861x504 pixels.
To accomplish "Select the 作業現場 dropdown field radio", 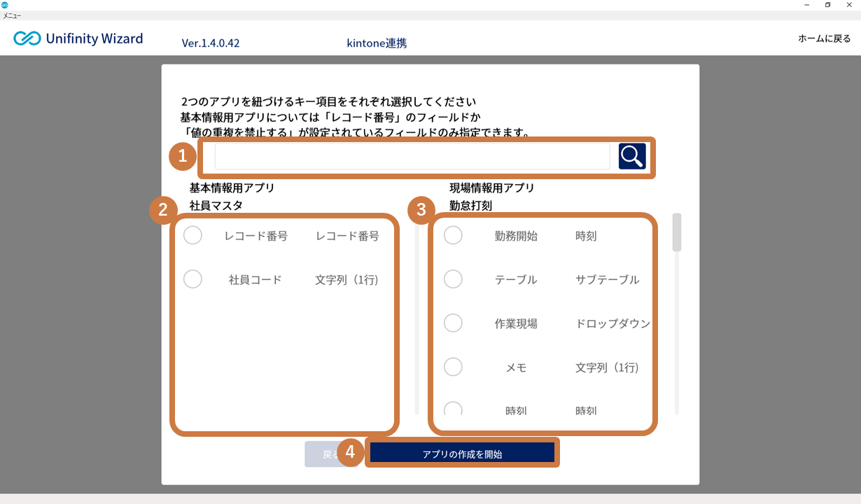I will point(453,323).
